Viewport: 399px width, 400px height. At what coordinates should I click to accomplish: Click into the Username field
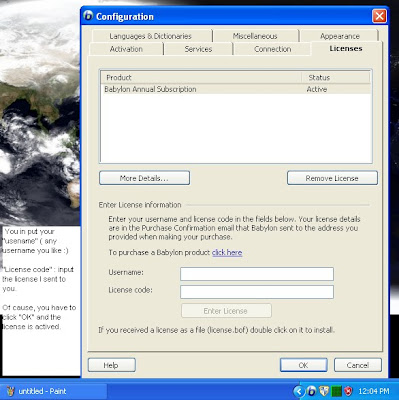[x=257, y=274]
